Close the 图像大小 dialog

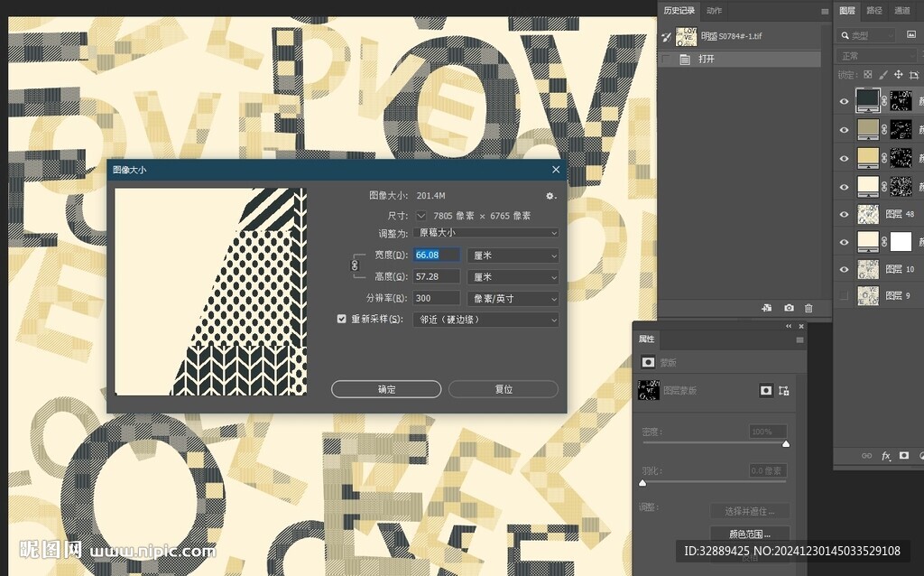click(556, 170)
